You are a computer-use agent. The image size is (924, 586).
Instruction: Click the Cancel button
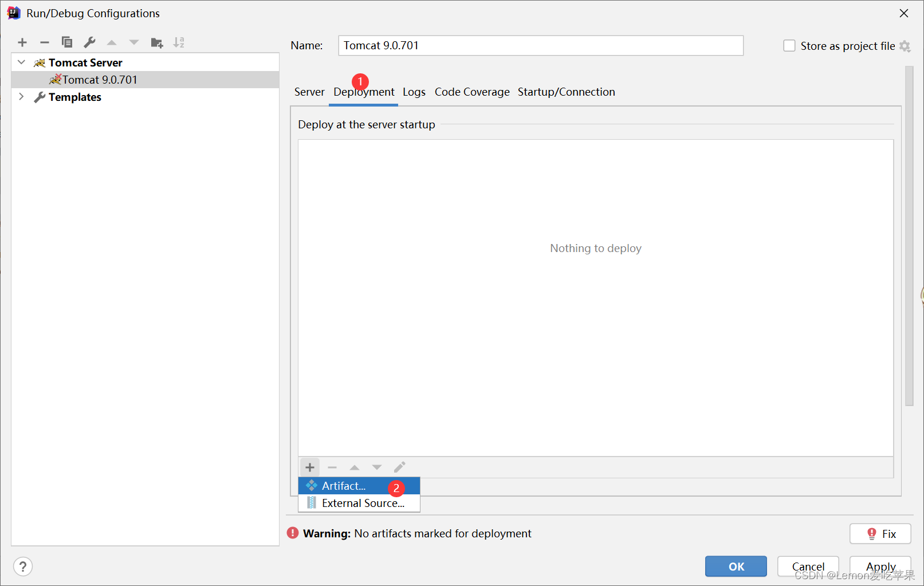click(x=808, y=567)
